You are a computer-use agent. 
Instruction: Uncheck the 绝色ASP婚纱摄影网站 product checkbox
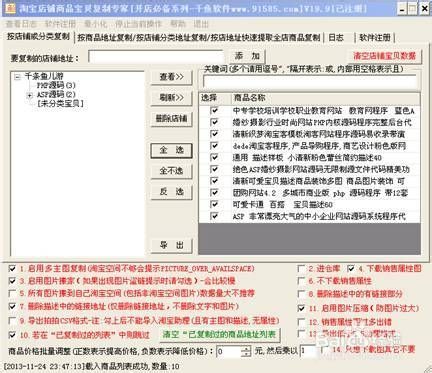tap(214, 169)
